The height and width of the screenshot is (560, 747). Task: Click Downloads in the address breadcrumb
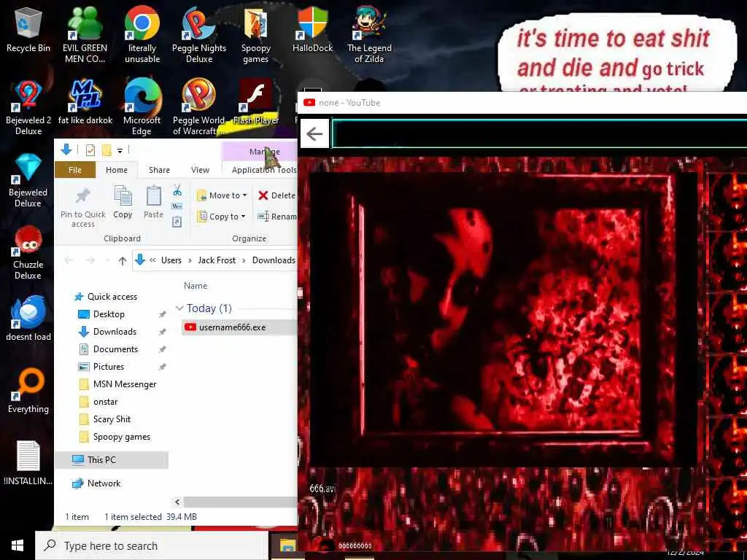tap(274, 260)
